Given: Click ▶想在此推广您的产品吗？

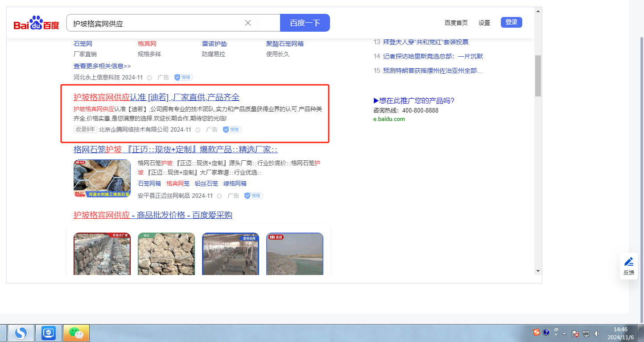Looking at the screenshot, I should pos(414,100).
